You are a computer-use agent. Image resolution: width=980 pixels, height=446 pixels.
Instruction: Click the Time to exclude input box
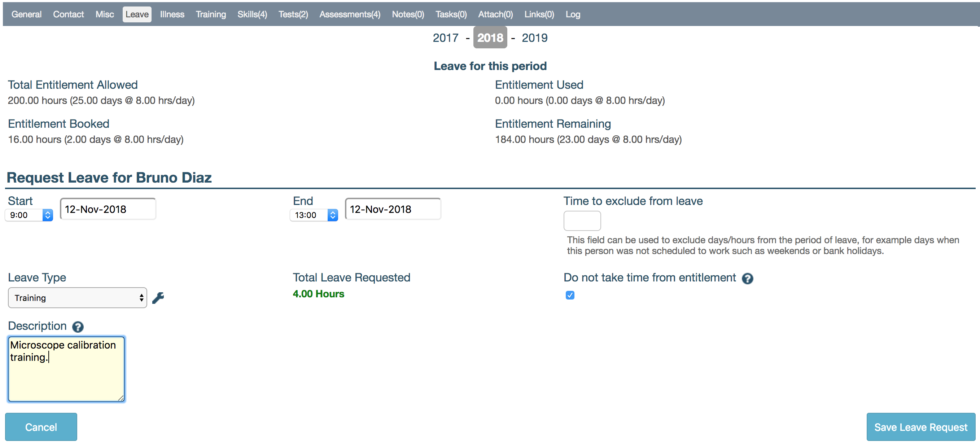(x=582, y=221)
